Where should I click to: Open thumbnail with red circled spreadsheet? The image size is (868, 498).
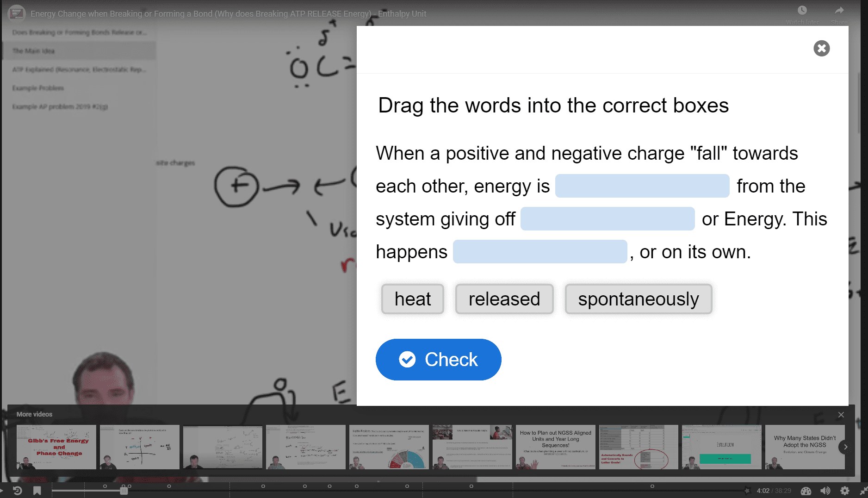coord(639,447)
